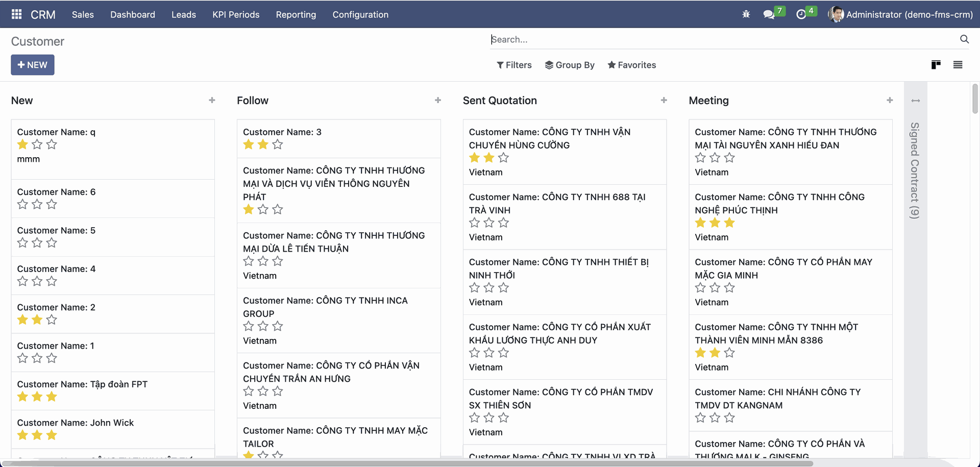Image resolution: width=980 pixels, height=467 pixels.
Task: Switch to the list view icon
Action: pos(958,65)
